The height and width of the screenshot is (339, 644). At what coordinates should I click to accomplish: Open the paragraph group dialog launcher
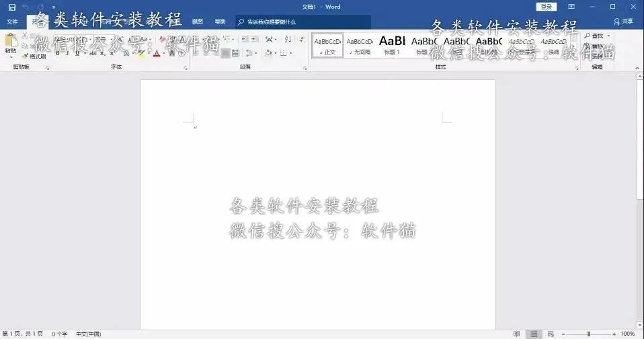tap(305, 68)
